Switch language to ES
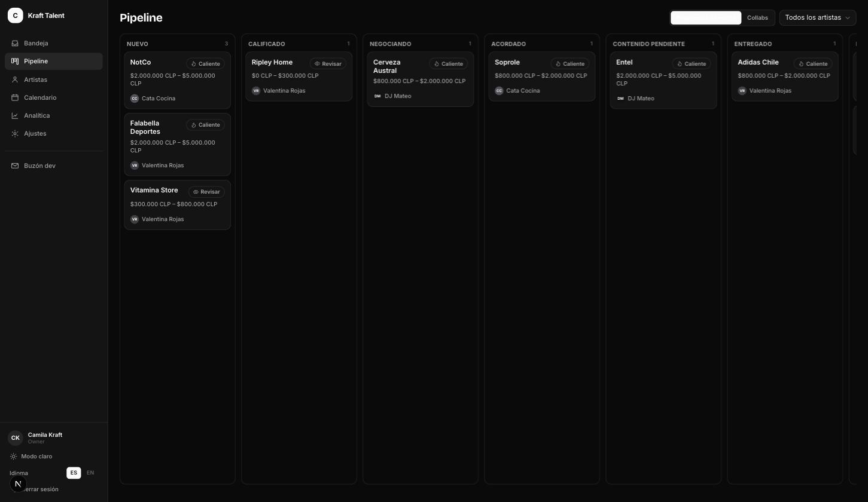The width and height of the screenshot is (868, 502). point(74,473)
